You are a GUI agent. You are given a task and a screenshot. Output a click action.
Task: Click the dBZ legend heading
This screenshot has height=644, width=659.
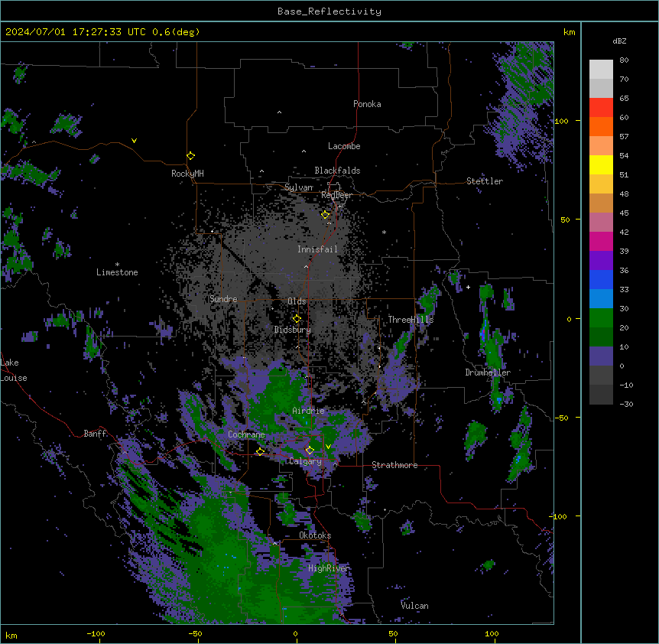click(619, 41)
